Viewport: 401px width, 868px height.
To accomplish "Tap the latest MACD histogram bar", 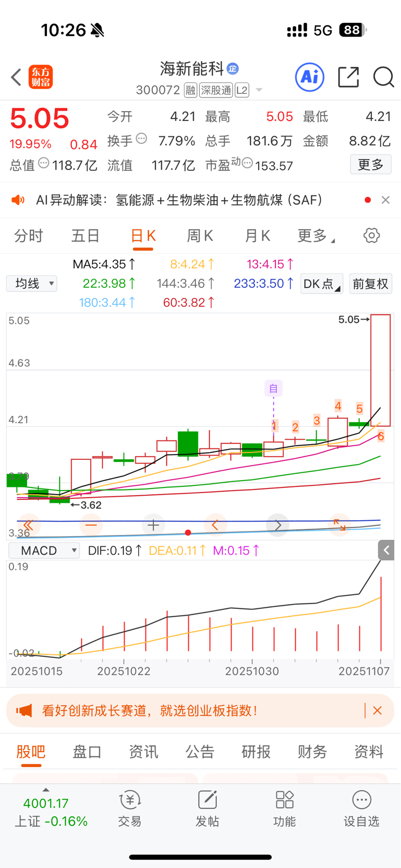I will tap(381, 613).
